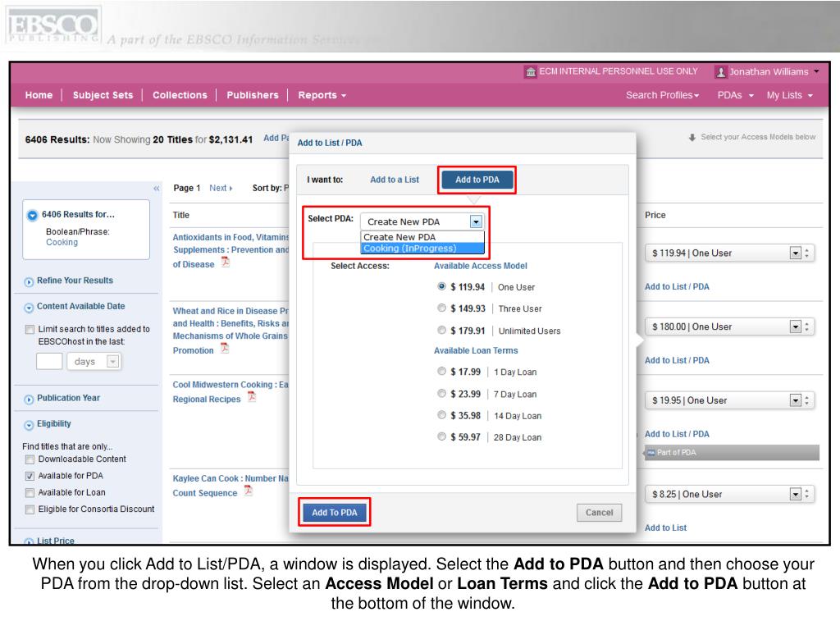The image size is (840, 630).
Task: Choose the $23.99 7 Day Loan option
Action: click(441, 393)
